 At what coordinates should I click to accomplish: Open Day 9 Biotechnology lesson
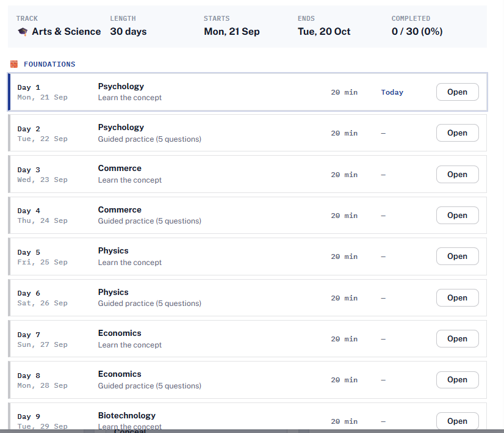coord(457,421)
